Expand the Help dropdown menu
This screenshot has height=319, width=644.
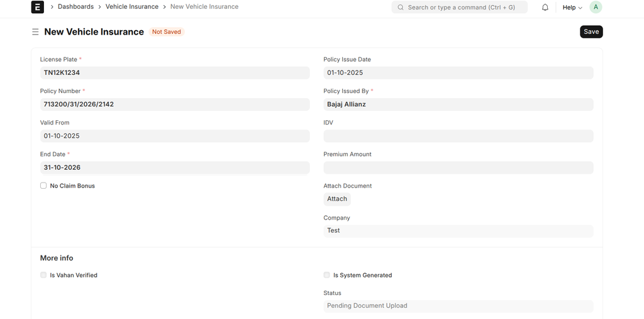[572, 8]
